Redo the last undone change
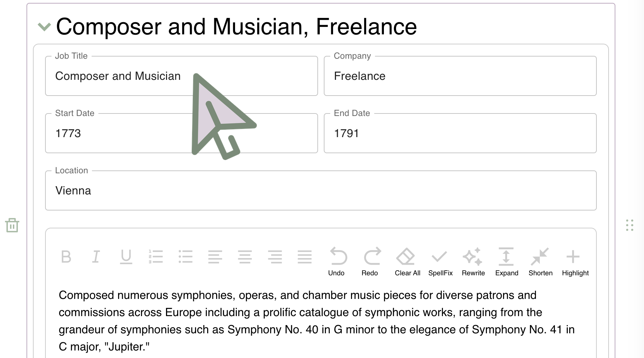644x358 pixels. 370,262
